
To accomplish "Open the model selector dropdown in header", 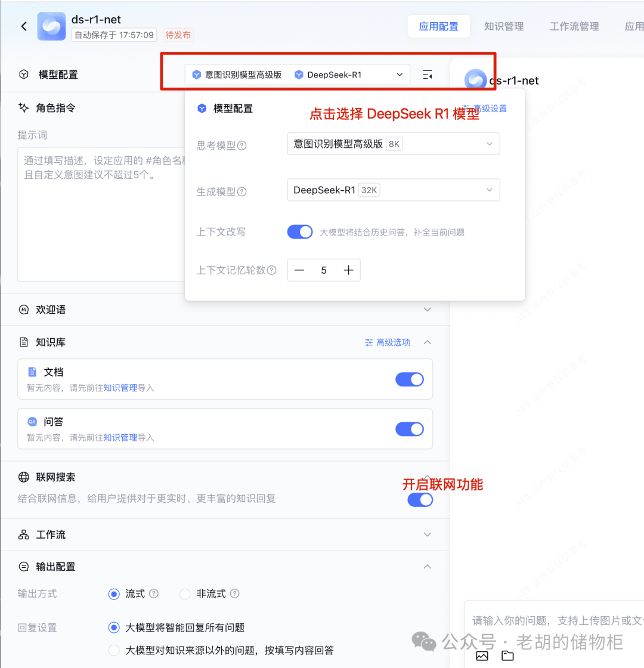I will click(x=298, y=75).
